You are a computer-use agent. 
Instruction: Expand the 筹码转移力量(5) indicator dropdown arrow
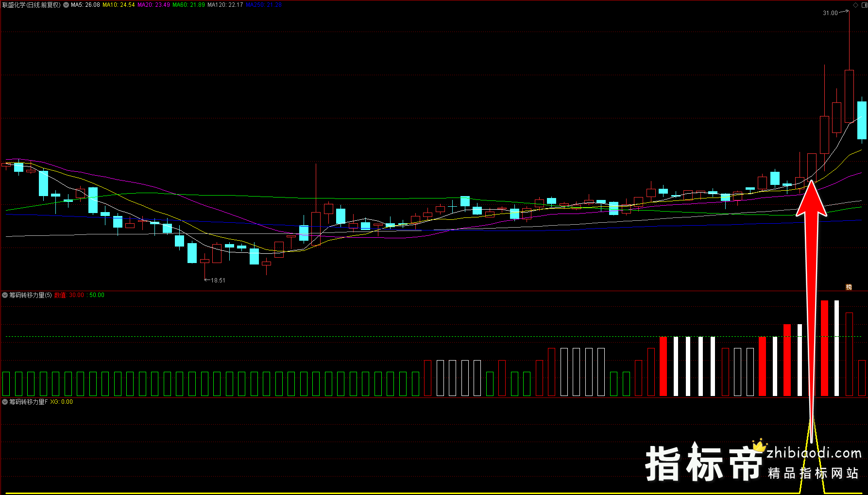click(5, 295)
